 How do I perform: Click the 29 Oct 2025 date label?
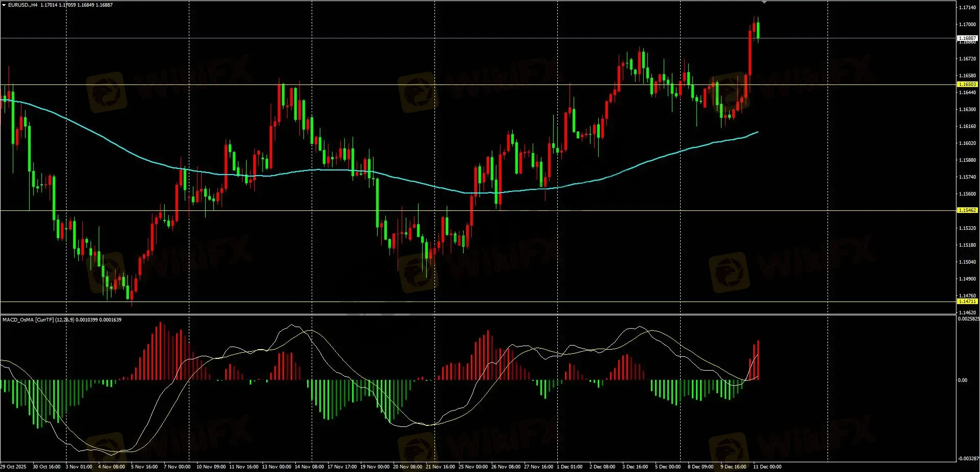[x=13, y=467]
